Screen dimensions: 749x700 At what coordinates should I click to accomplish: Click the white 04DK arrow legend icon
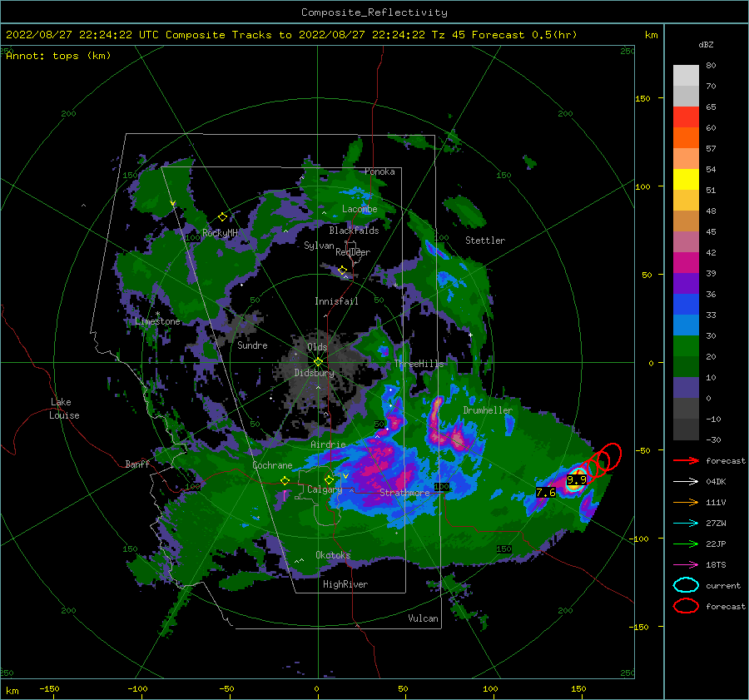[686, 481]
